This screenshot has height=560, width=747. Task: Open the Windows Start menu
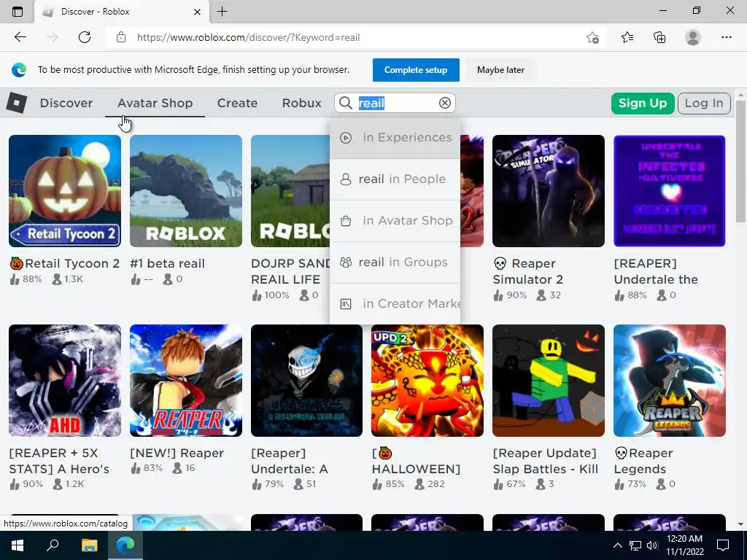(18, 545)
